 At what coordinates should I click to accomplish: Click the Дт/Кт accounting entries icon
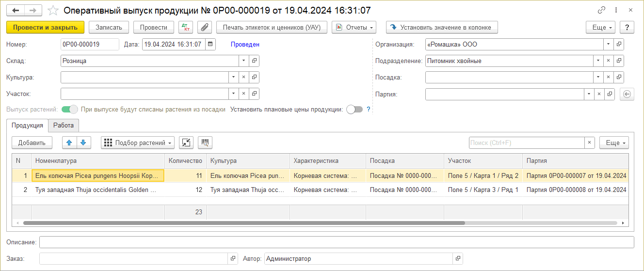click(x=185, y=27)
